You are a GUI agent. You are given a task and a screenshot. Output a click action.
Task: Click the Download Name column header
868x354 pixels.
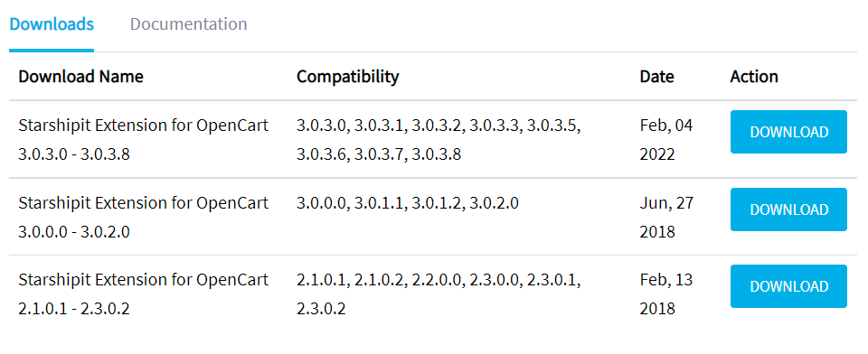80,77
